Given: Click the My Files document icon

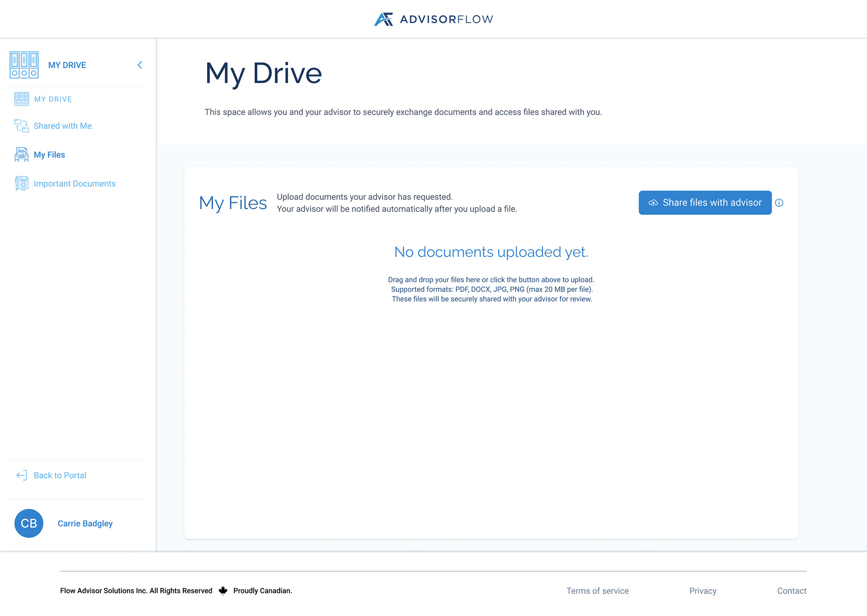Looking at the screenshot, I should click(x=21, y=154).
